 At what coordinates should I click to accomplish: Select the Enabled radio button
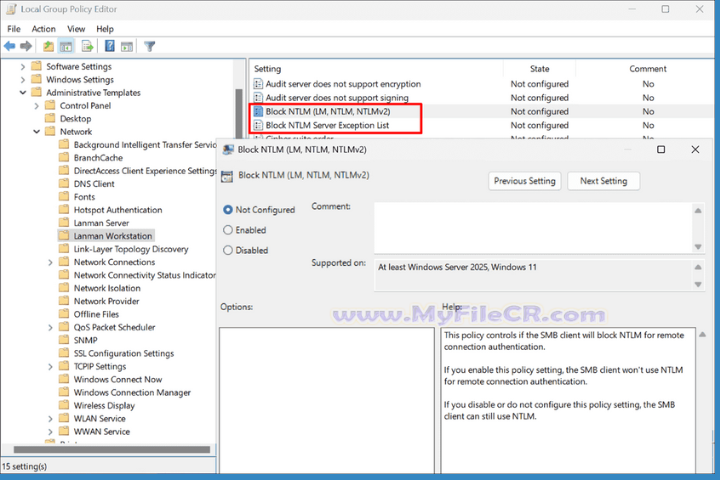(228, 230)
